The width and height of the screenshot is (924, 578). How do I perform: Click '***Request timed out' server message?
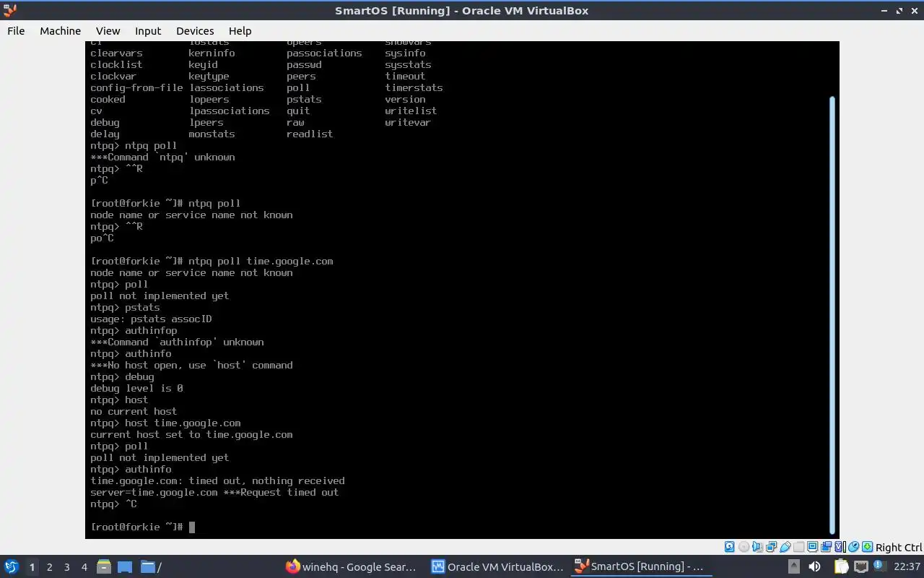[281, 492]
